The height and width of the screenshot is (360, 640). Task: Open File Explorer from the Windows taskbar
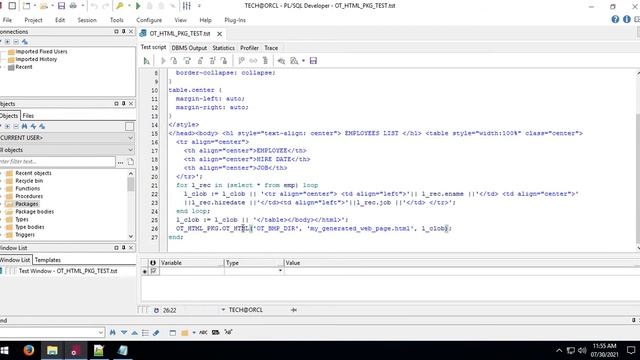52,350
